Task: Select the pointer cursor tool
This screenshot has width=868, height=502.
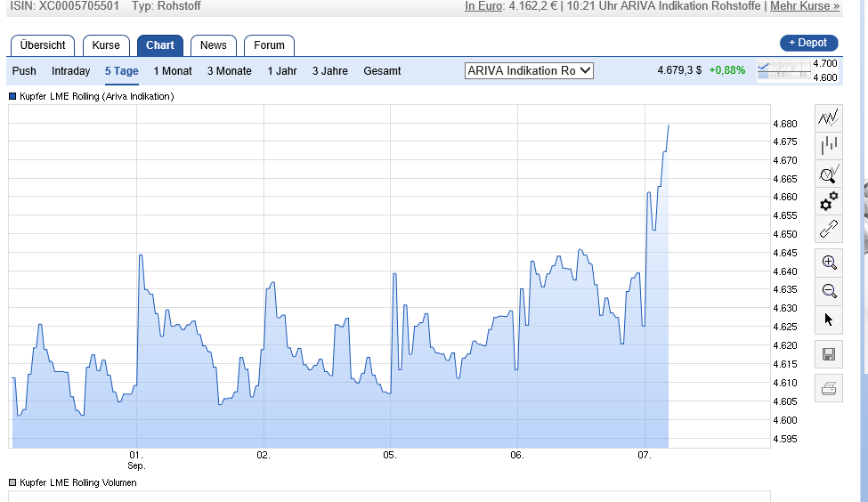Action: pyautogui.click(x=829, y=320)
